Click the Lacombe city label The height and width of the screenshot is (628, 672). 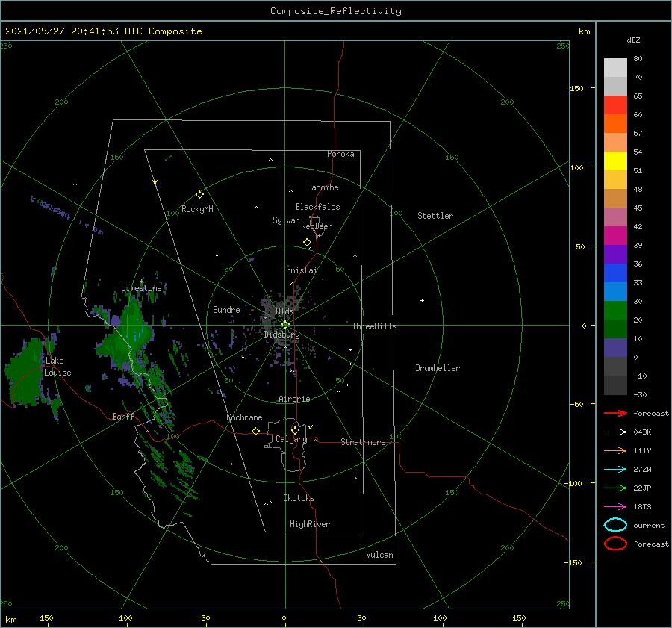[323, 187]
